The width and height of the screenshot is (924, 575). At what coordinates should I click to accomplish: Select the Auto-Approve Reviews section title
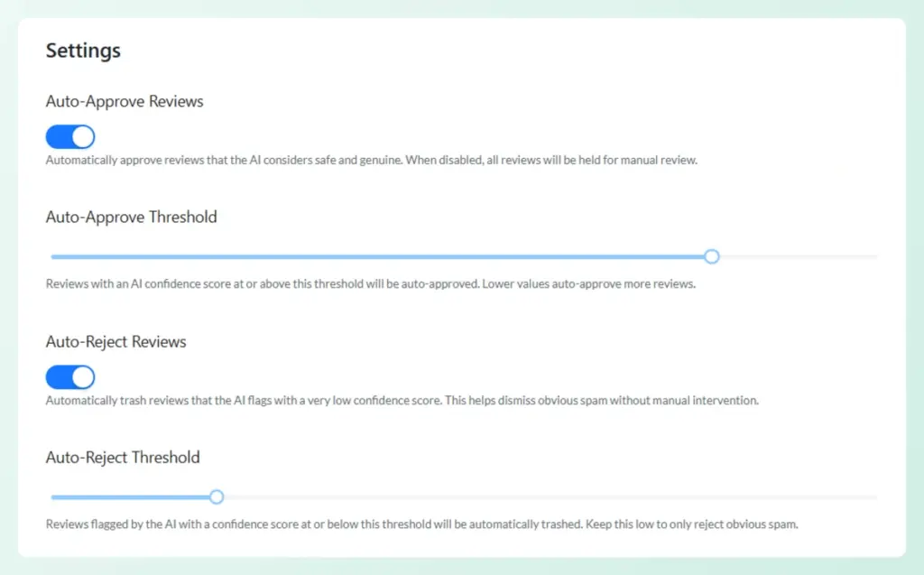[x=124, y=101]
